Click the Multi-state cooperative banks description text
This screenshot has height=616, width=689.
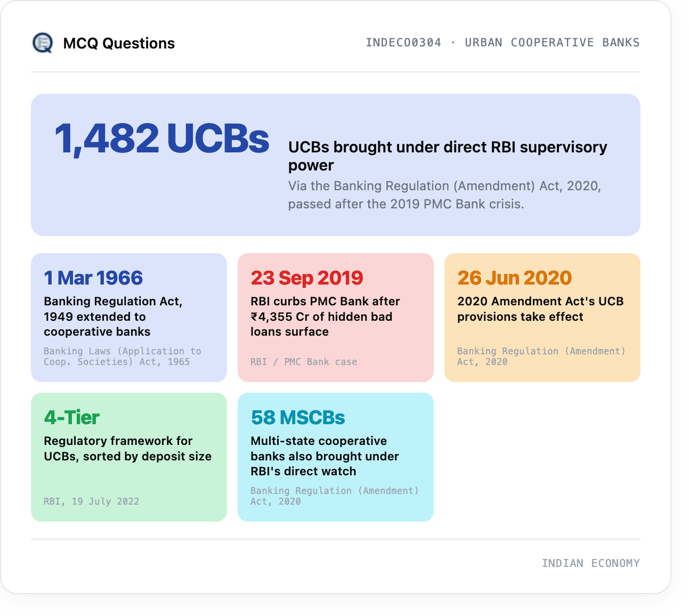pos(325,456)
